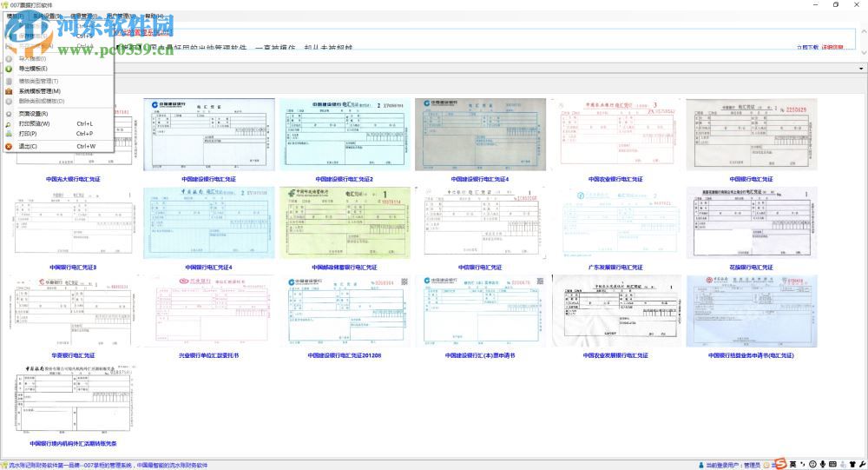
Task: Click the green 导出模板 export icon
Action: point(9,69)
